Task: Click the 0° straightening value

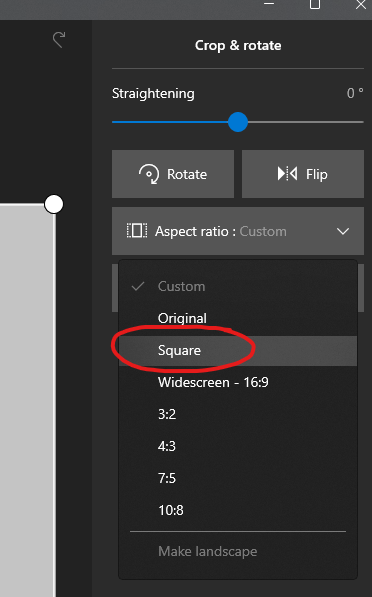Action: tap(355, 93)
